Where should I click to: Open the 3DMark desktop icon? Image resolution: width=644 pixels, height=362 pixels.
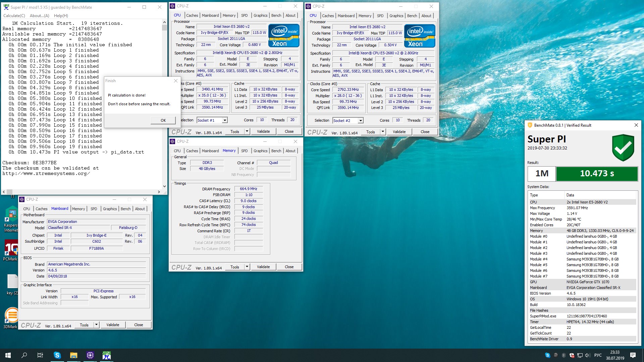pyautogui.click(x=11, y=318)
